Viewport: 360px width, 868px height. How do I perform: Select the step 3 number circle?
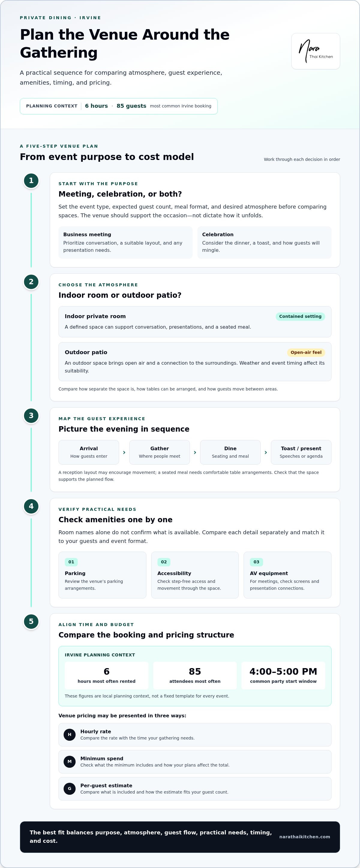(31, 415)
